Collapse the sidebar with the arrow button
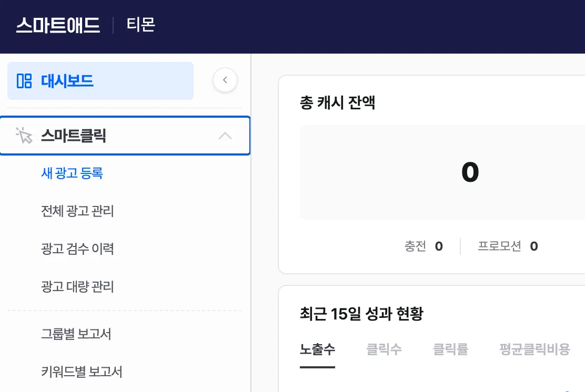Screen dimensions: 585x392 pos(225,80)
